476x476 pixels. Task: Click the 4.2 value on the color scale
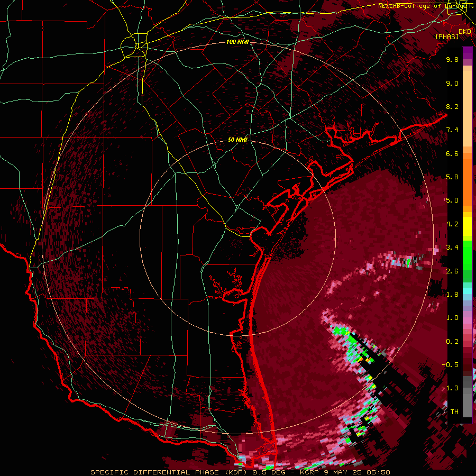pyautogui.click(x=452, y=224)
